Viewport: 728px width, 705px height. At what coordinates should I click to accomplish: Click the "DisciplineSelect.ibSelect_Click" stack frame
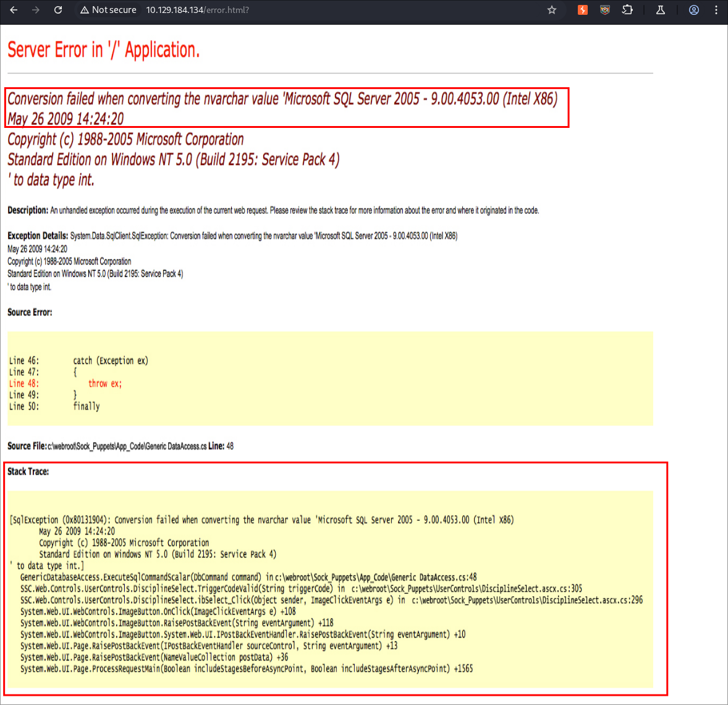pos(331,600)
